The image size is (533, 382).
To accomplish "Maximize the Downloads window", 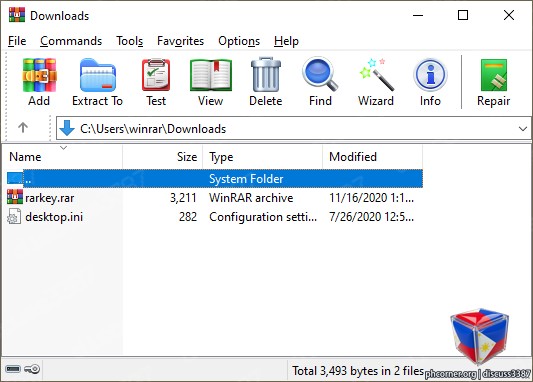I will click(x=463, y=15).
